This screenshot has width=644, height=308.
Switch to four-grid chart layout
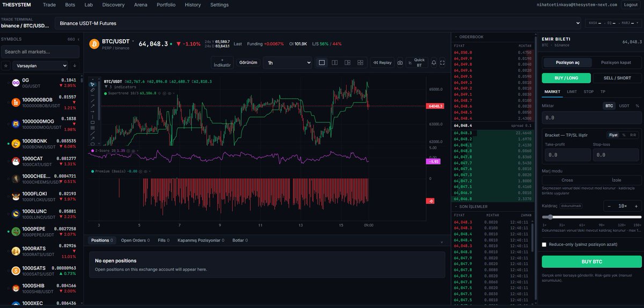coord(360,63)
